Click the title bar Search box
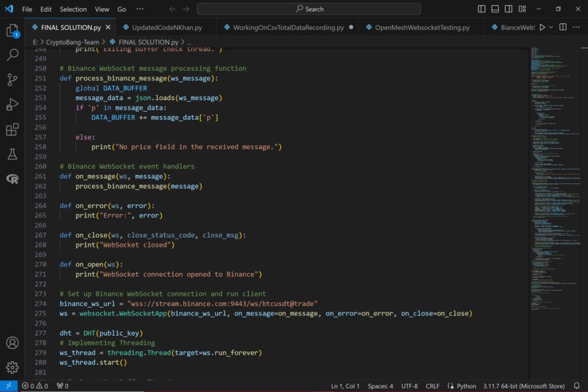The width and height of the screenshot is (588, 392). [309, 9]
